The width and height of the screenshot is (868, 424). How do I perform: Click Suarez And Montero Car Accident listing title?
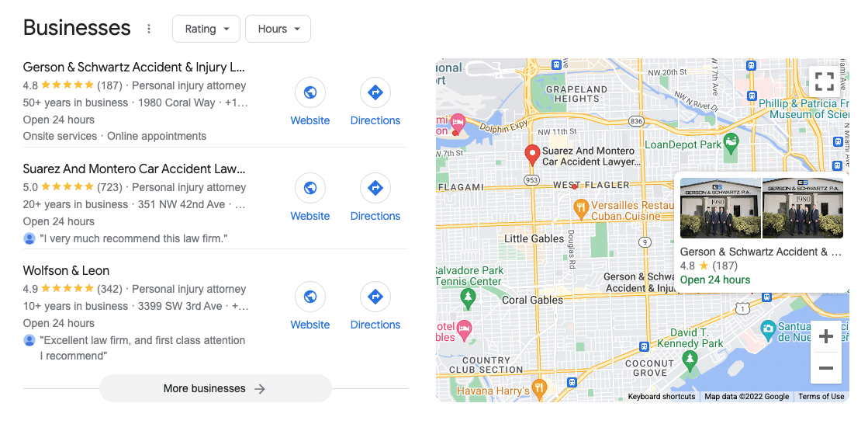(x=134, y=169)
